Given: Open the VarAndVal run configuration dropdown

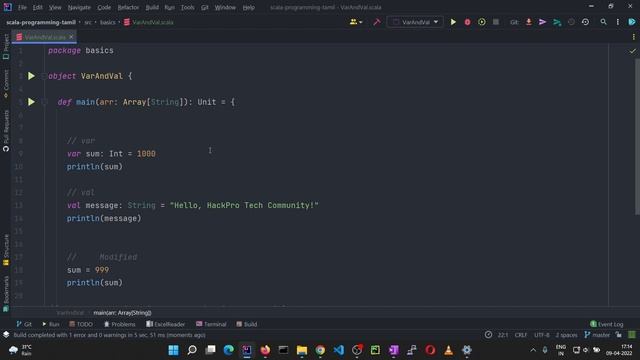Looking at the screenshot, I should tap(415, 22).
